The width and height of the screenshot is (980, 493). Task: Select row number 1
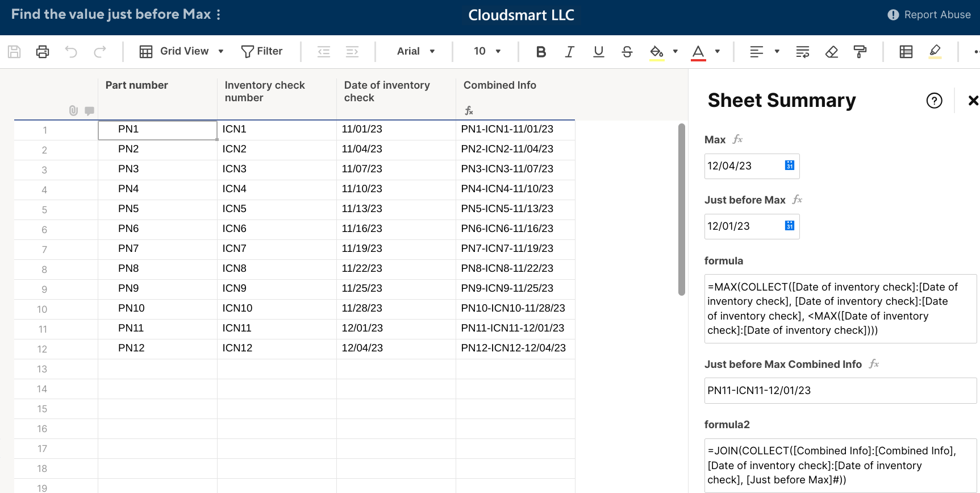click(45, 130)
